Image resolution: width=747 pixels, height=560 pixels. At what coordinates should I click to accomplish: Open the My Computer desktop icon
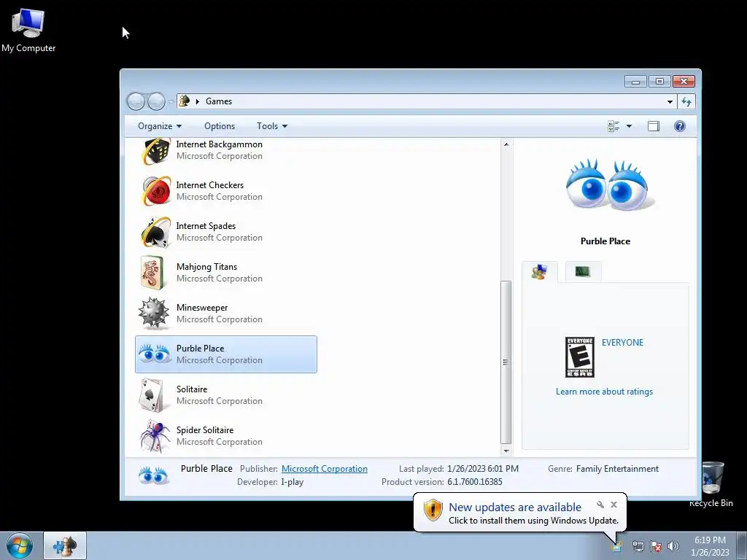[x=28, y=31]
